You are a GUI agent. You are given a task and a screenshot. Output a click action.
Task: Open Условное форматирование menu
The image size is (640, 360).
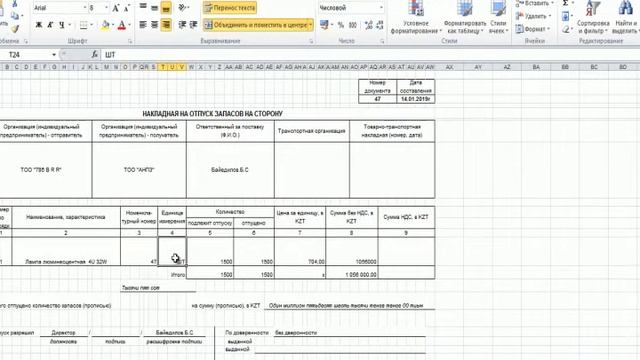tap(416, 18)
